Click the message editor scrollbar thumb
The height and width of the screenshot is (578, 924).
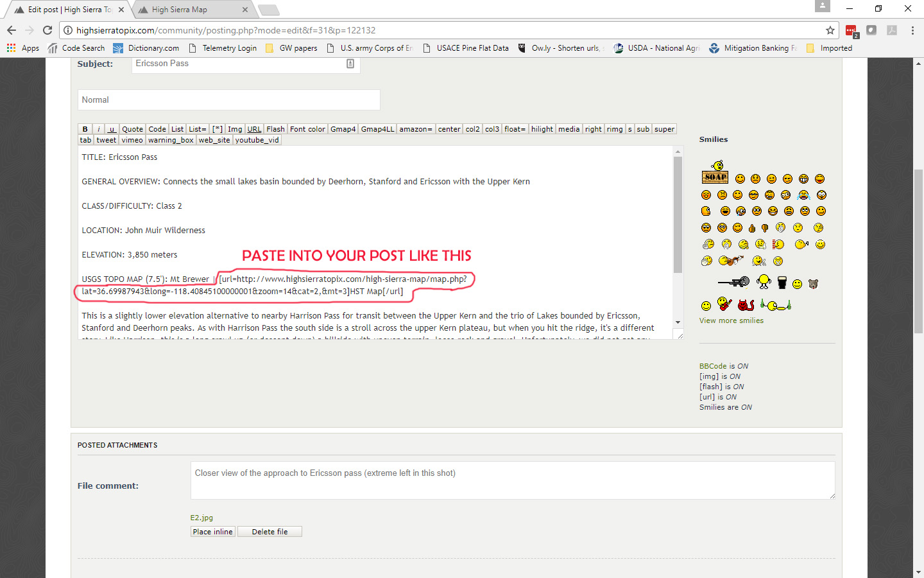678,215
